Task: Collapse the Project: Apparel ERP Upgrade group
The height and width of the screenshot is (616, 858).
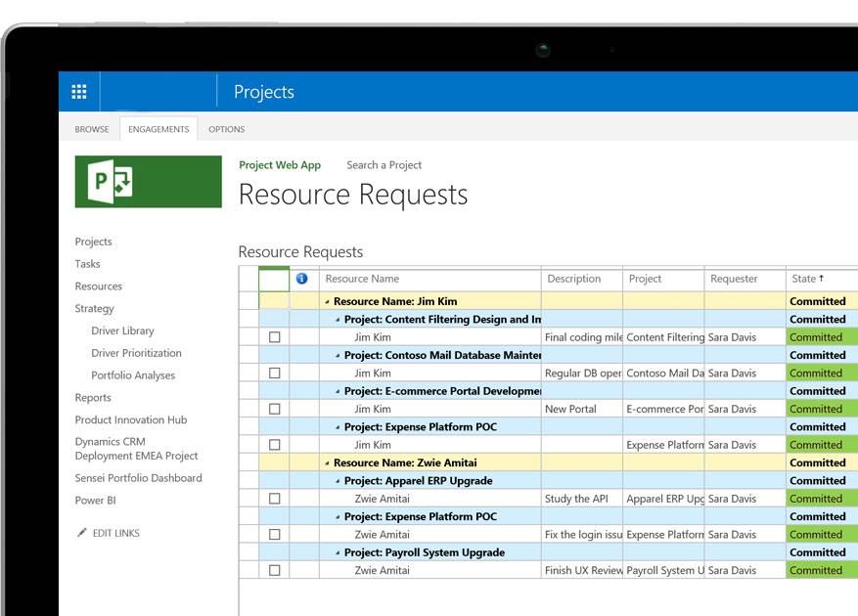Action: (339, 480)
